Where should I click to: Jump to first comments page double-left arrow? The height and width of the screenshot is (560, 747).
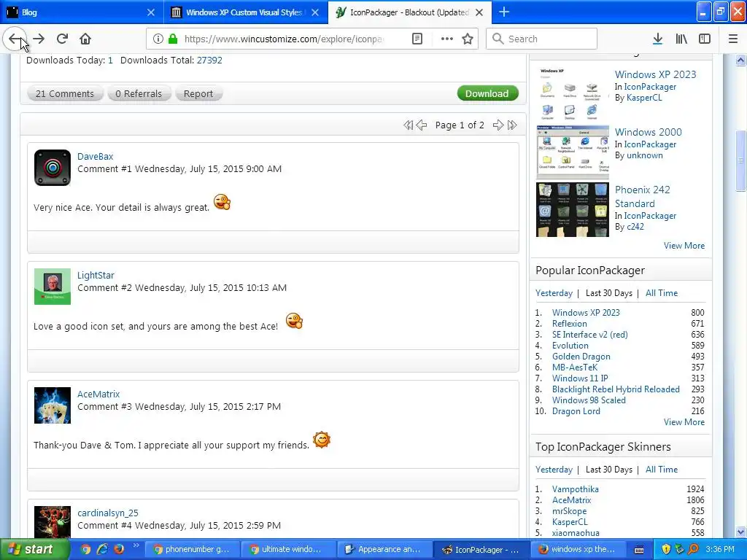(409, 125)
